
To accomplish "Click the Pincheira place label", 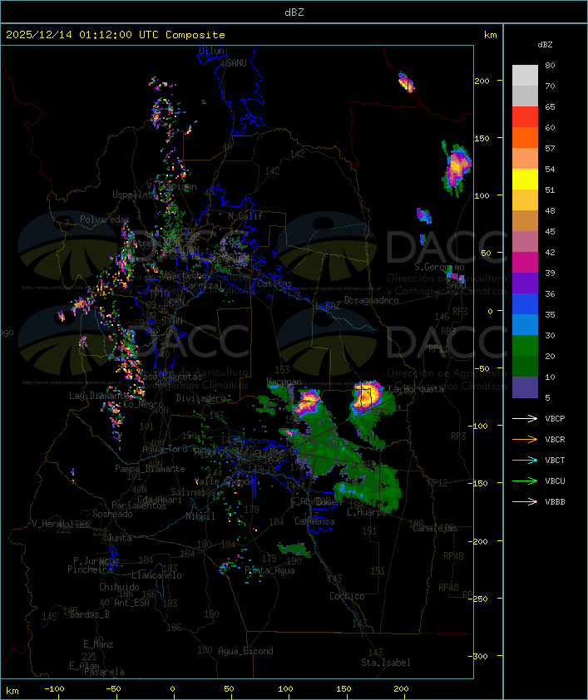I will (90, 569).
